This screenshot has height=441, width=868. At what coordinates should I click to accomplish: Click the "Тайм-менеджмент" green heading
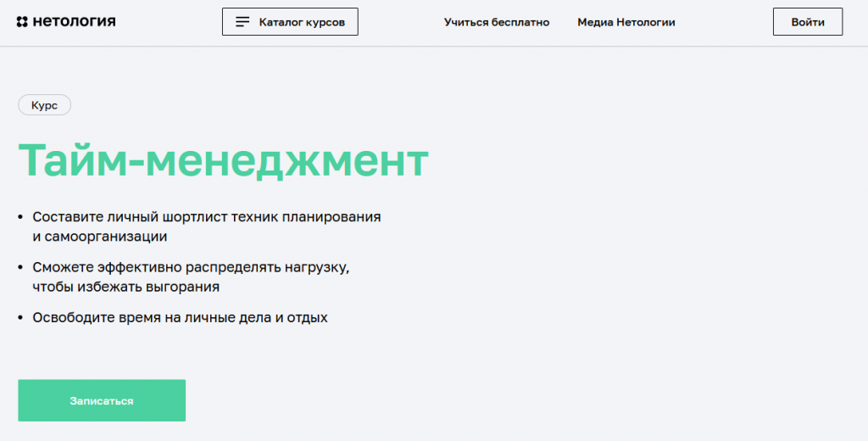(223, 160)
